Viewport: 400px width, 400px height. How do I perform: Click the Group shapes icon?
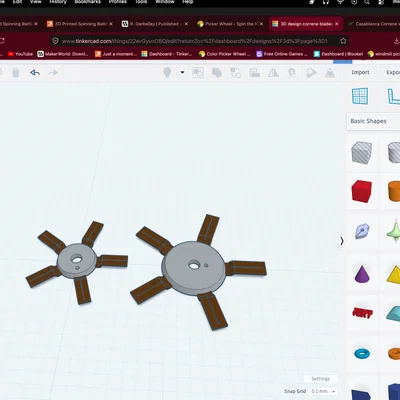198,73
